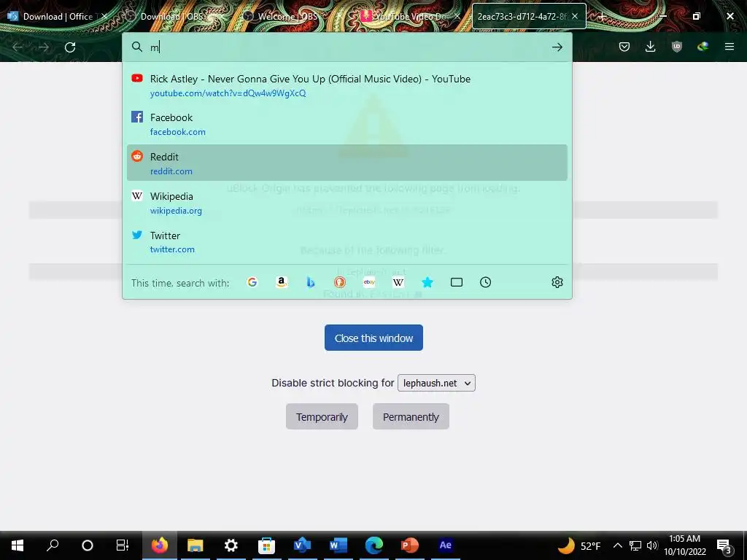
Task: Open PowerPoint from taskbar
Action: [x=410, y=545]
